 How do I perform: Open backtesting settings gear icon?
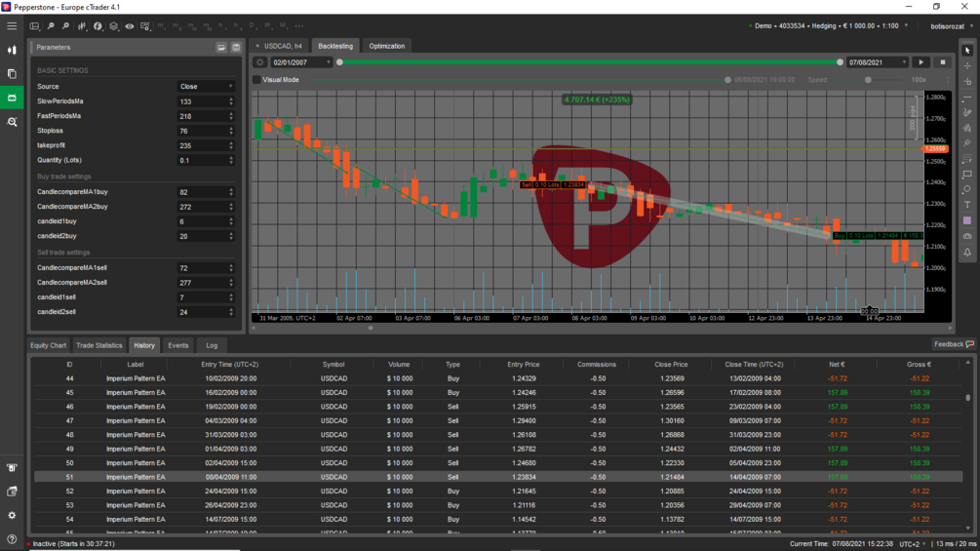260,62
